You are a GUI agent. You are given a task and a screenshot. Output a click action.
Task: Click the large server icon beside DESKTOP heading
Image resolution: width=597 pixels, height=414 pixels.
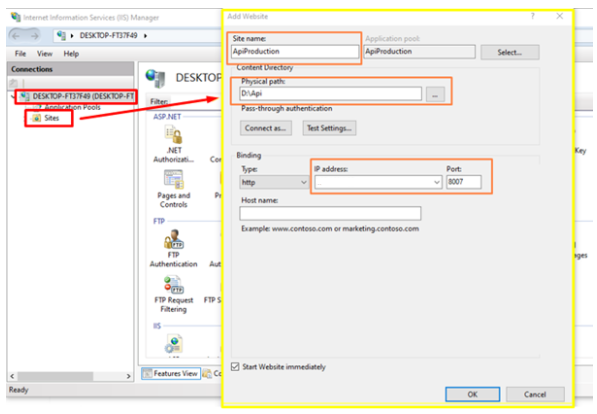(155, 78)
